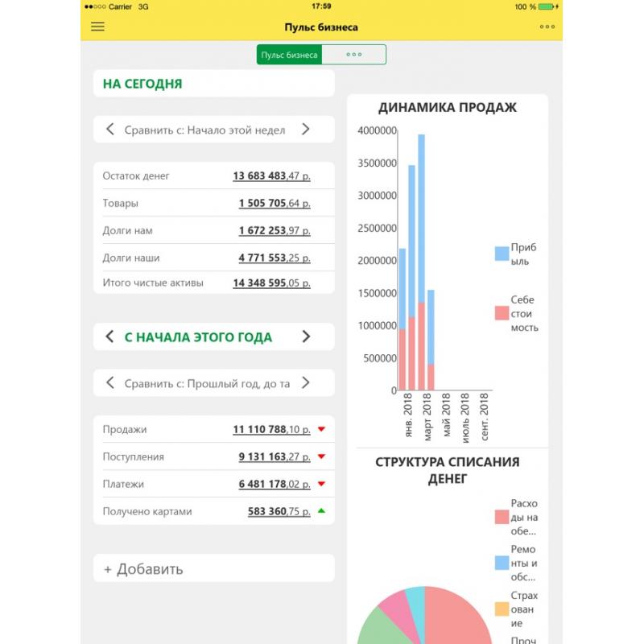Click the red down arrow next to Продажи
Screen dimensions: 644x644
click(x=321, y=429)
